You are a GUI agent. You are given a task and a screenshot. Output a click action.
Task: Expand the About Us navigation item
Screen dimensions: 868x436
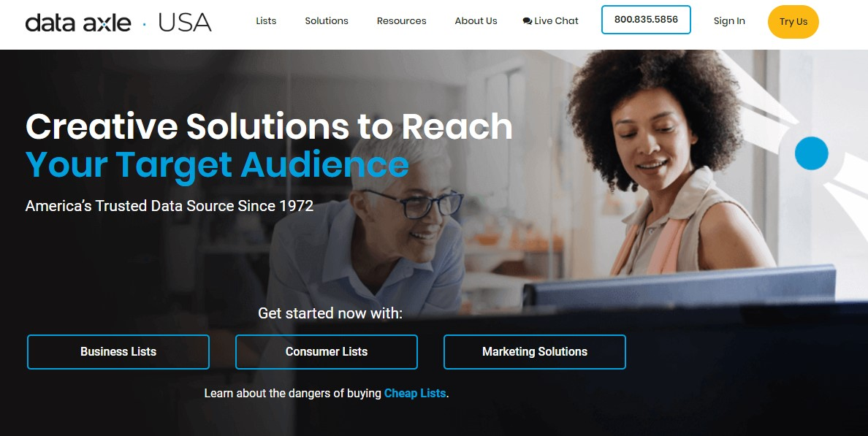point(476,21)
